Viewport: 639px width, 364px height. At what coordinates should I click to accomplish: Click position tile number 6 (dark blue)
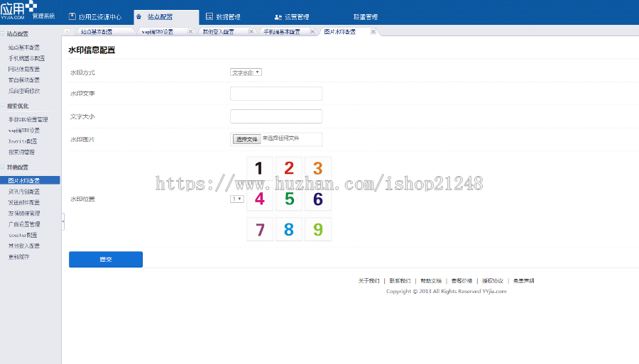(318, 199)
